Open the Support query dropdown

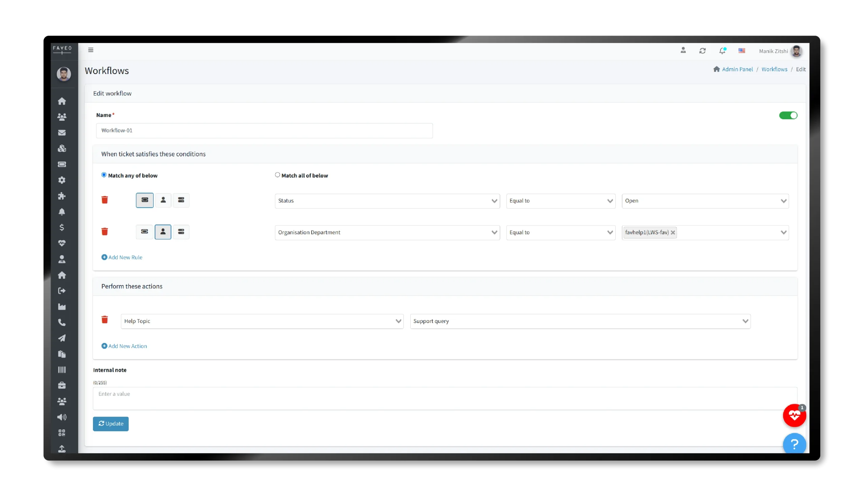(579, 321)
